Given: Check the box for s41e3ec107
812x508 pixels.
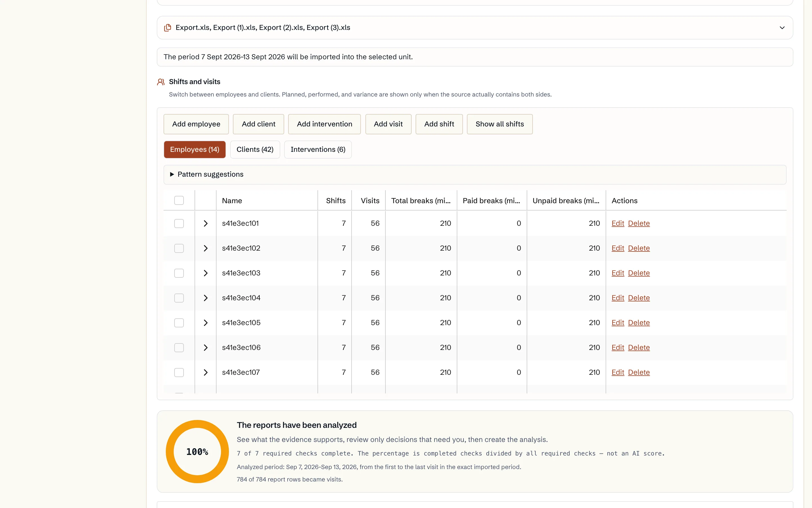Looking at the screenshot, I should pyautogui.click(x=179, y=373).
